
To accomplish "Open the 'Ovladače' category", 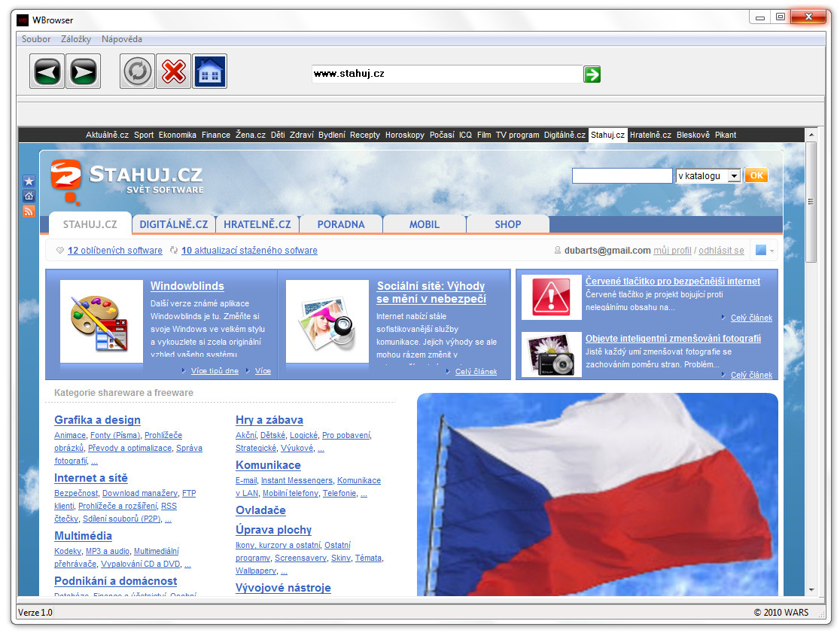I will coord(260,510).
